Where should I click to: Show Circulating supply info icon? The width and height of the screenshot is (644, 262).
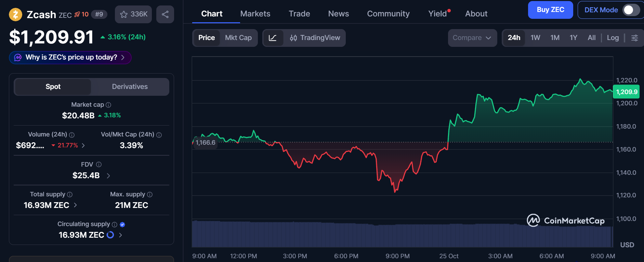pyautogui.click(x=115, y=225)
